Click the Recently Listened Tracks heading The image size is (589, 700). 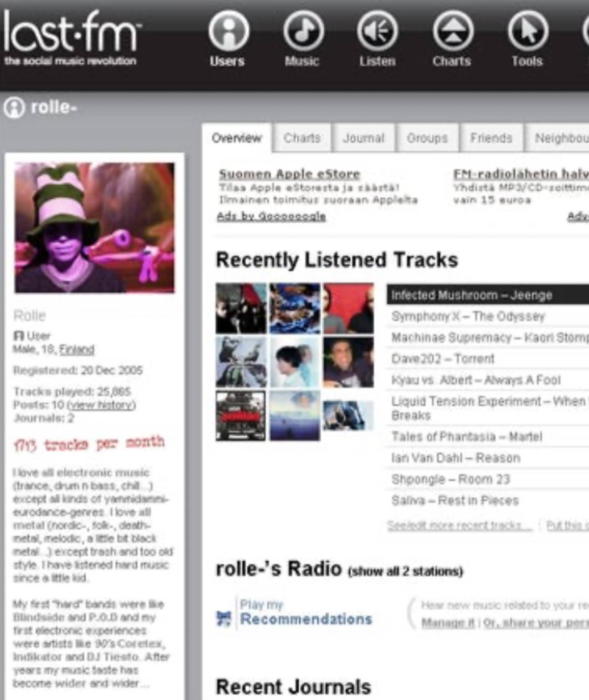click(337, 260)
